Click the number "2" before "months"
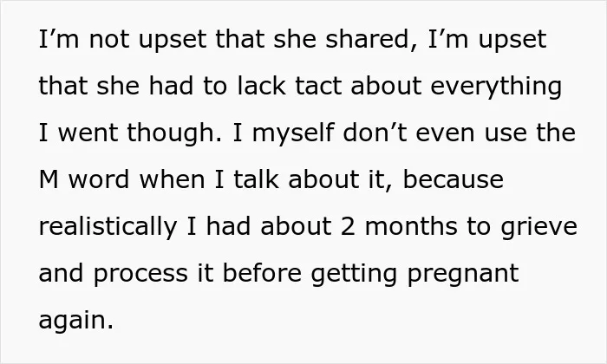 tap(348, 227)
